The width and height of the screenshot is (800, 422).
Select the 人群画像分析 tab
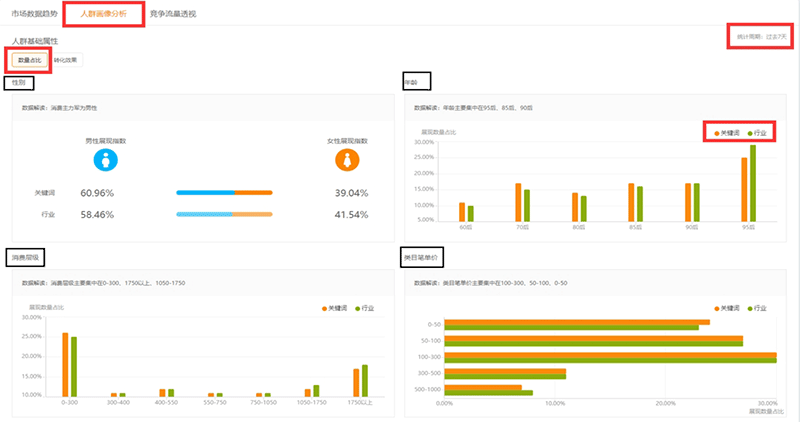[103, 14]
